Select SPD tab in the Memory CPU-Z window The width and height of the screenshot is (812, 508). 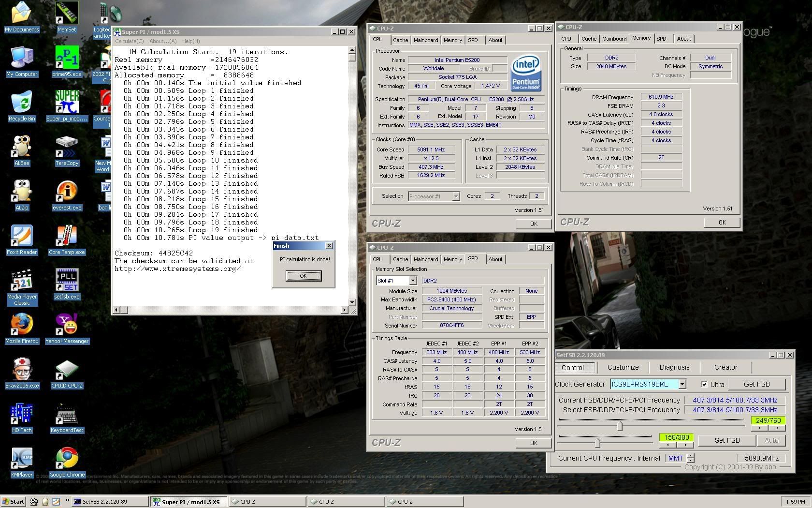point(661,39)
